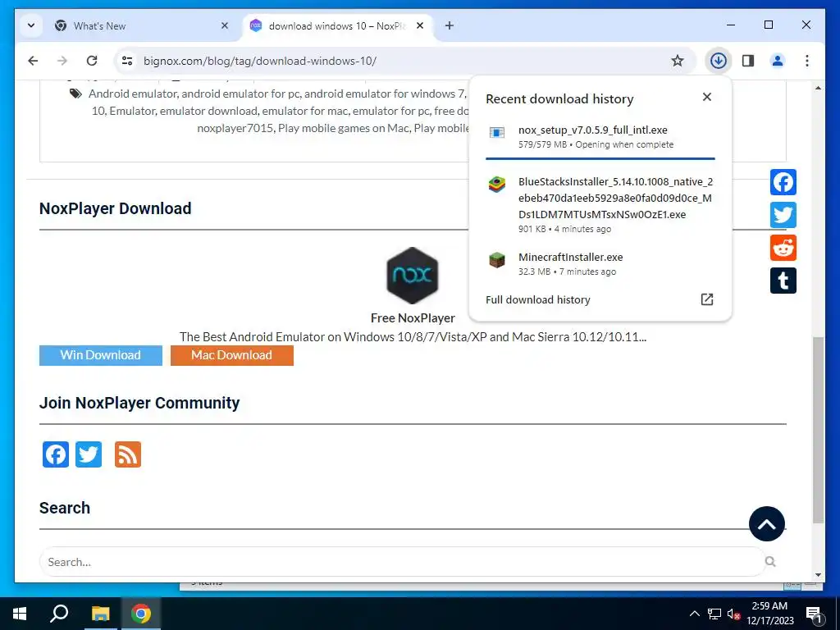Click in the Search... input field
This screenshot has height=630, width=840.
click(x=402, y=561)
